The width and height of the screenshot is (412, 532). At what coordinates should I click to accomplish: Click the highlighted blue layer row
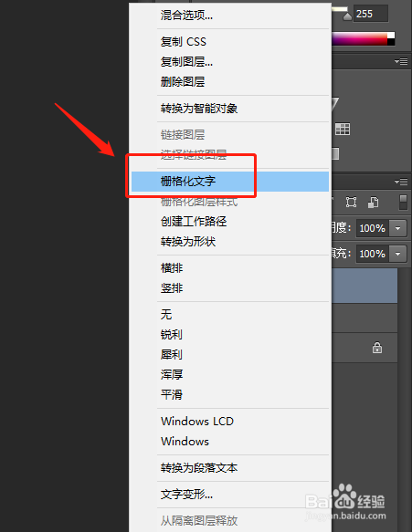pyautogui.click(x=364, y=286)
